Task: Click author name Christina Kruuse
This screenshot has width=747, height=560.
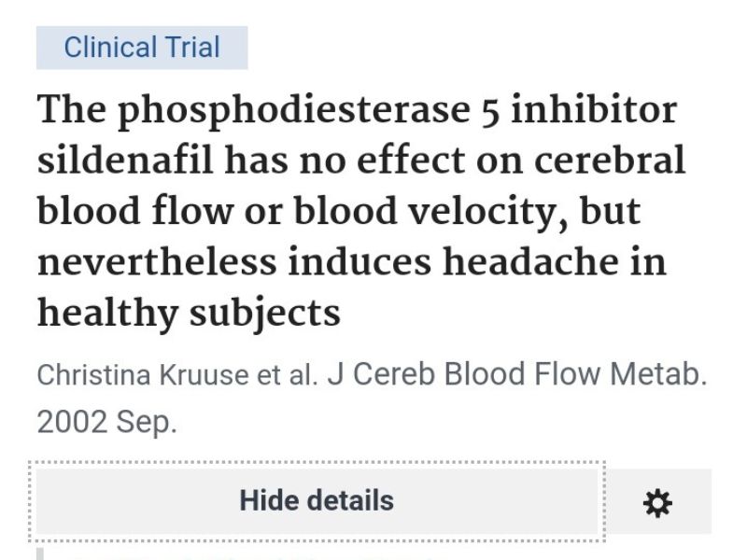Action: click(x=143, y=374)
